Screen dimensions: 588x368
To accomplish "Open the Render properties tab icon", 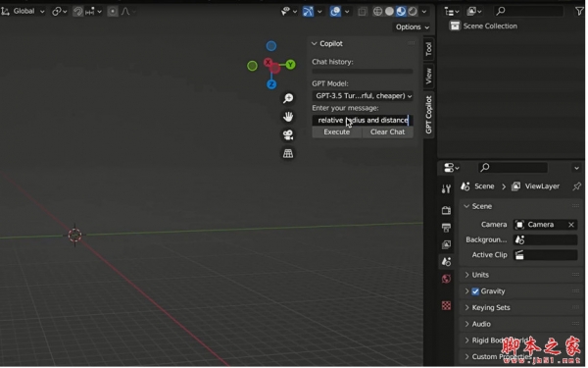I will [x=447, y=211].
